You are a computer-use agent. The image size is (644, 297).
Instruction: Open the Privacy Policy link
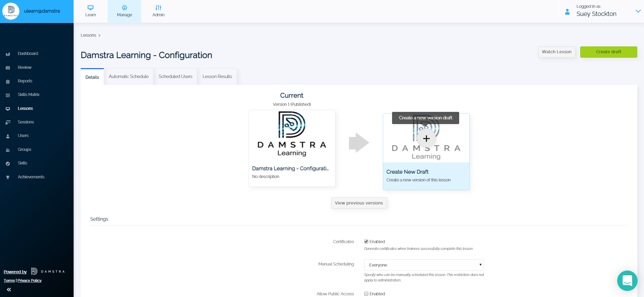point(30,280)
